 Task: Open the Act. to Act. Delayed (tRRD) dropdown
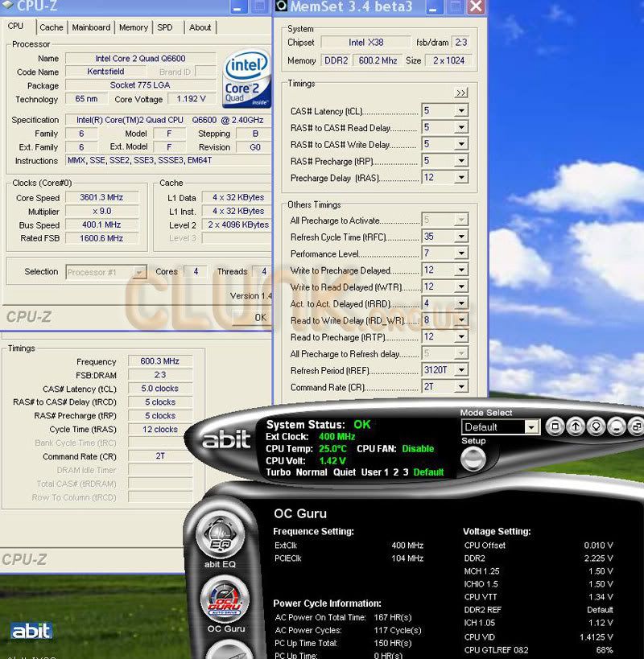tap(461, 303)
